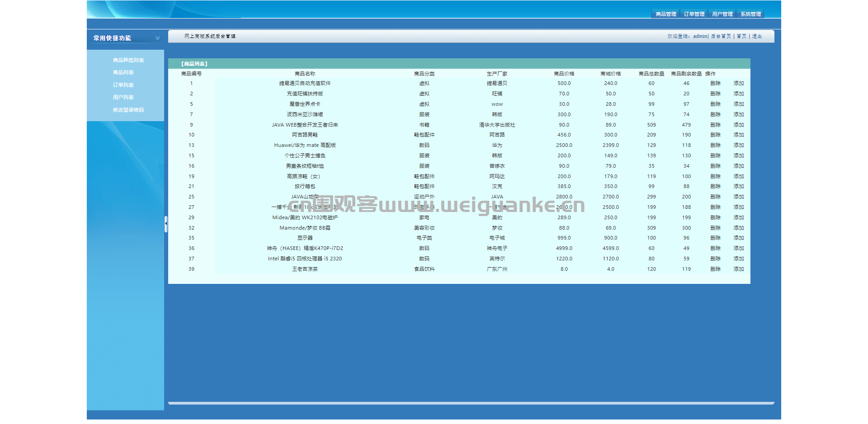Click 添加 for 波西米亚沙滩裙 row
This screenshot has height=424, width=868.
[739, 114]
